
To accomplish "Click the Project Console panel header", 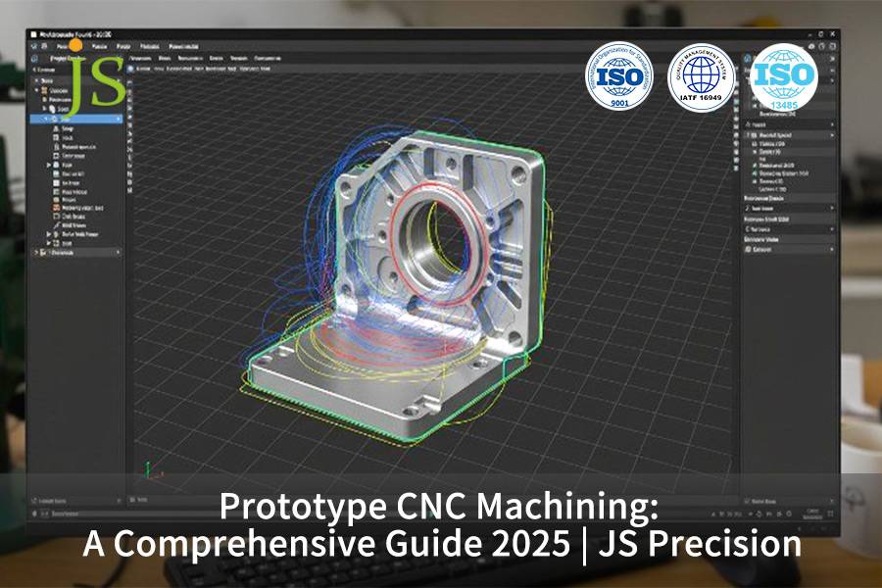I will (x=69, y=58).
